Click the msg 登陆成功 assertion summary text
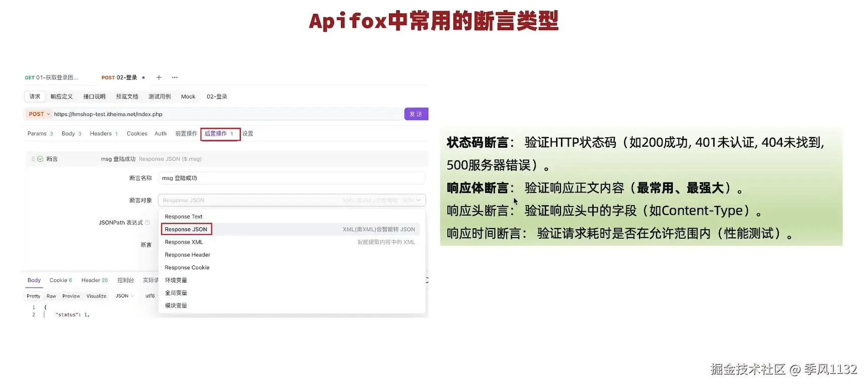Image resolution: width=868 pixels, height=387 pixels. (118, 159)
